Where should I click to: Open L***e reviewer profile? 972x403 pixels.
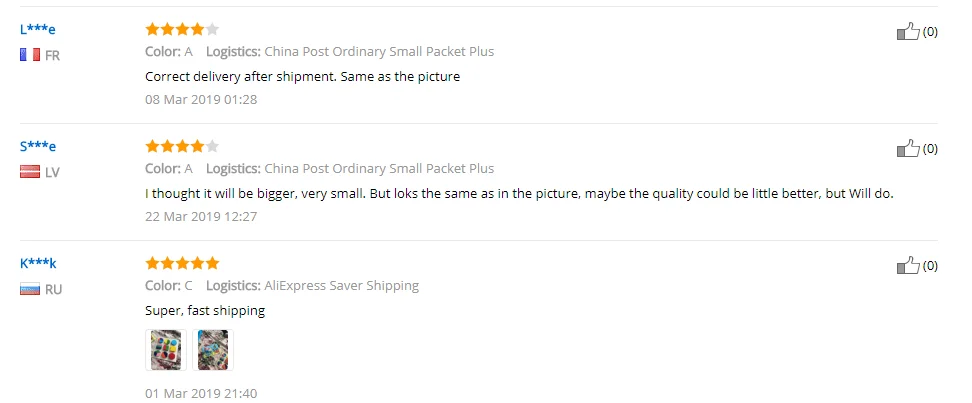[x=37, y=29]
